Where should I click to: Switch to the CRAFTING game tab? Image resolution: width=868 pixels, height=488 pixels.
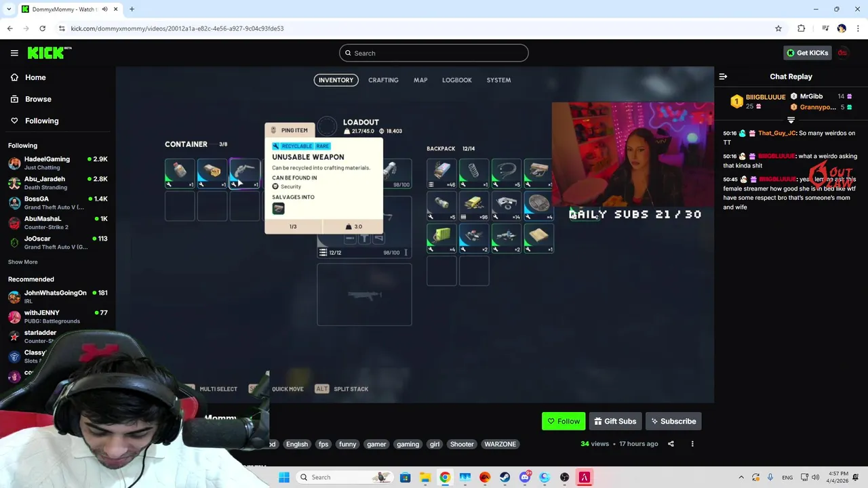pyautogui.click(x=383, y=80)
